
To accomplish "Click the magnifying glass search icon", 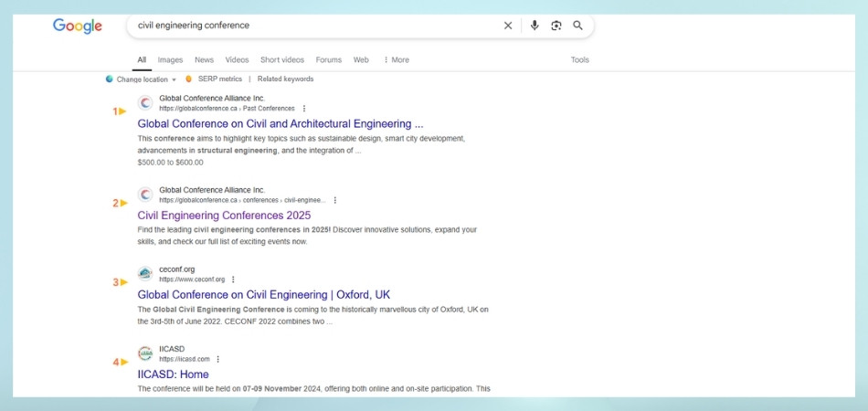I will click(578, 26).
